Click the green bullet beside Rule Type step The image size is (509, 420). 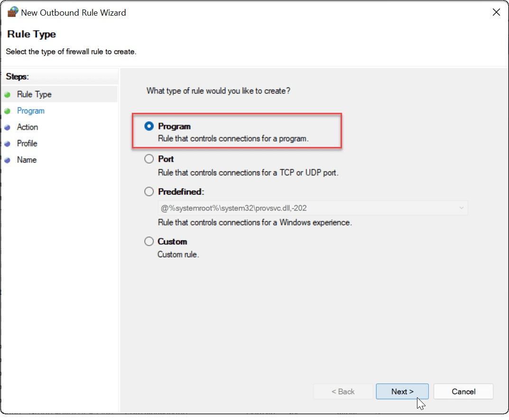7,95
